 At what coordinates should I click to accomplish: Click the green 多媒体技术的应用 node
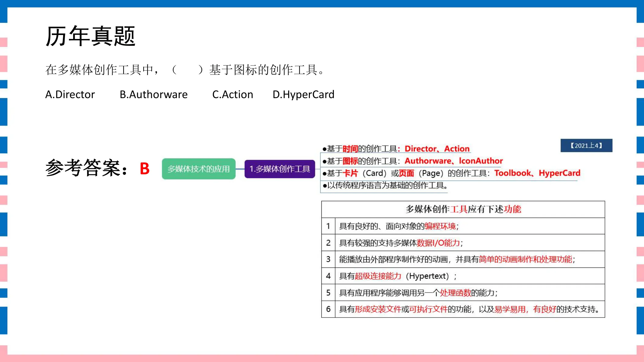[199, 169]
